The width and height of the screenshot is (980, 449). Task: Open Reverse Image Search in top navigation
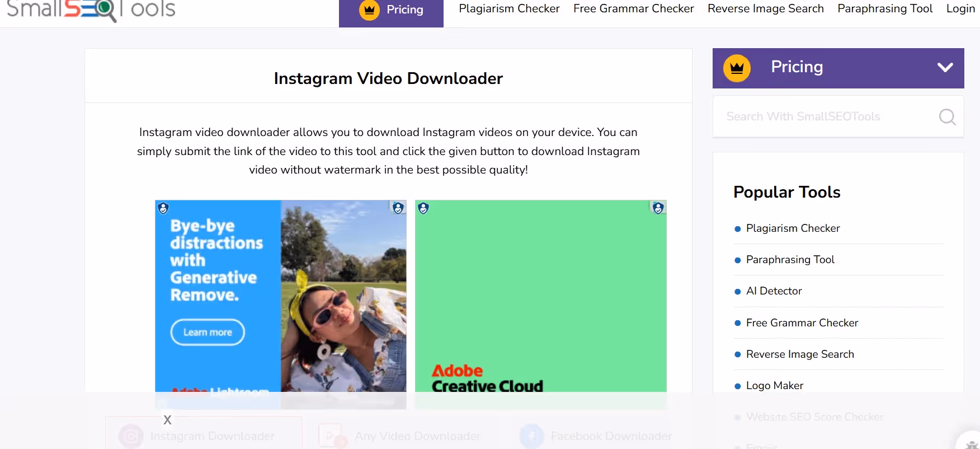pyautogui.click(x=766, y=8)
